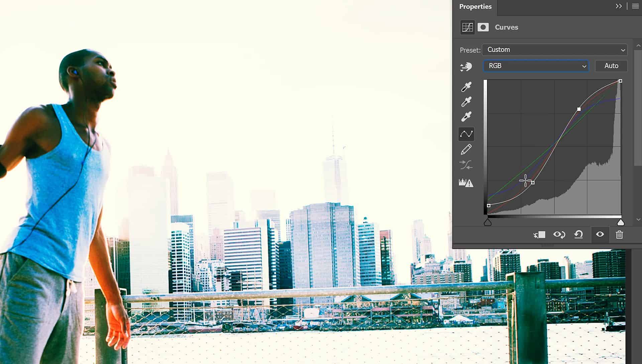Select the bottom-left curve endpoint
This screenshot has height=364, width=642.
[x=489, y=206]
